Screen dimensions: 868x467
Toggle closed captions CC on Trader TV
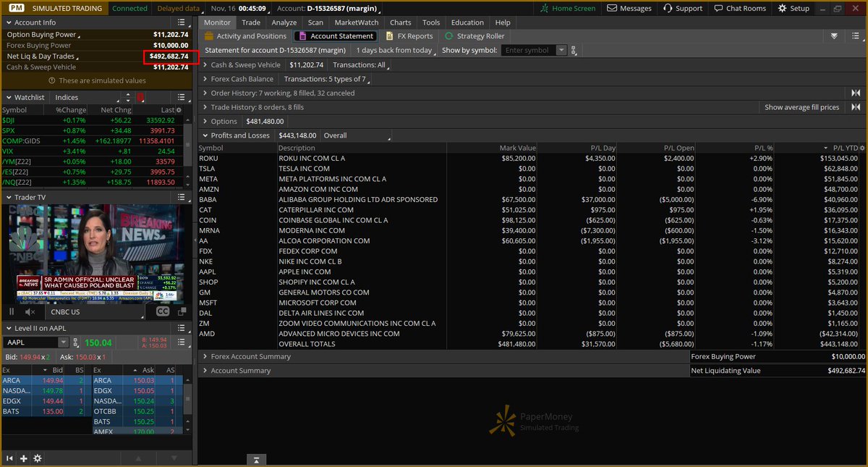pos(163,312)
